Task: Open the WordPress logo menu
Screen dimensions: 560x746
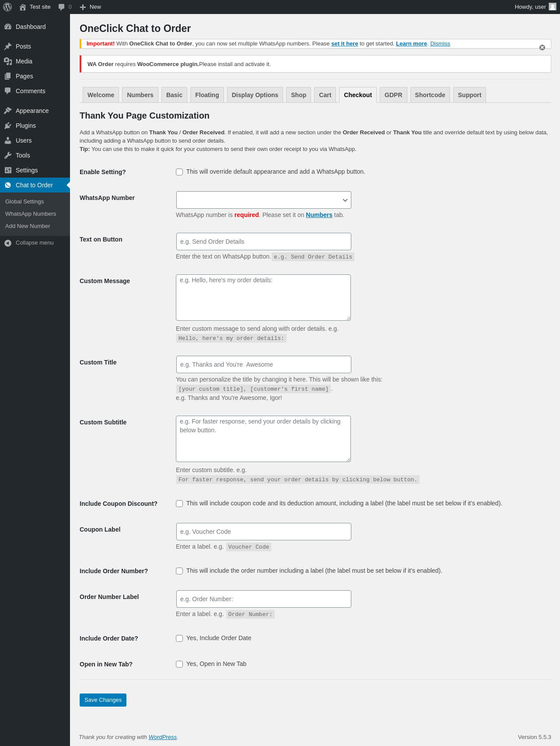Action: coord(7,7)
